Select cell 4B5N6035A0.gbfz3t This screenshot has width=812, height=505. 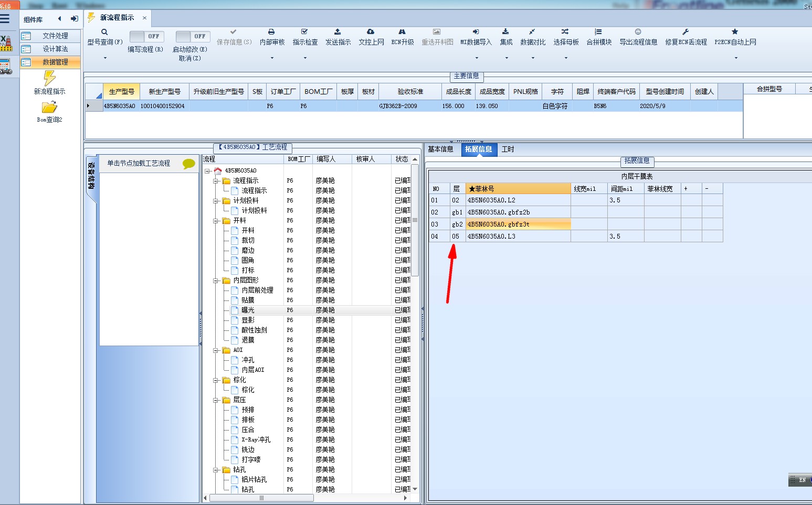518,224
